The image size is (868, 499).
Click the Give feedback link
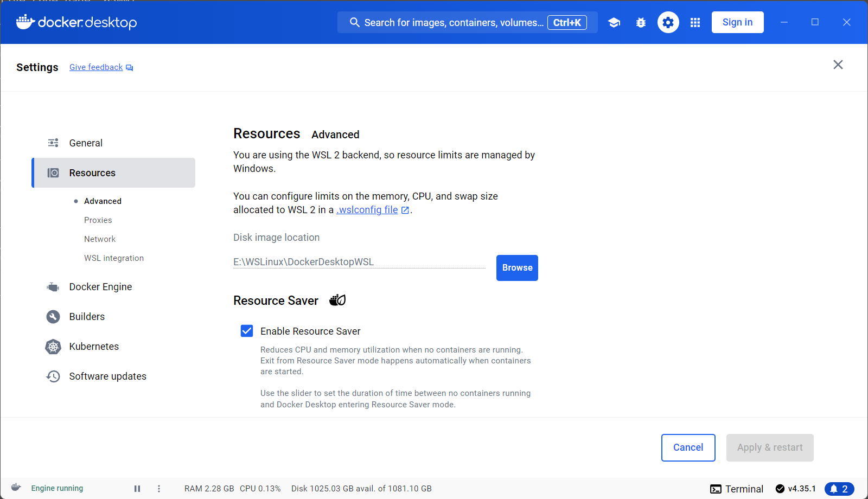pos(96,67)
